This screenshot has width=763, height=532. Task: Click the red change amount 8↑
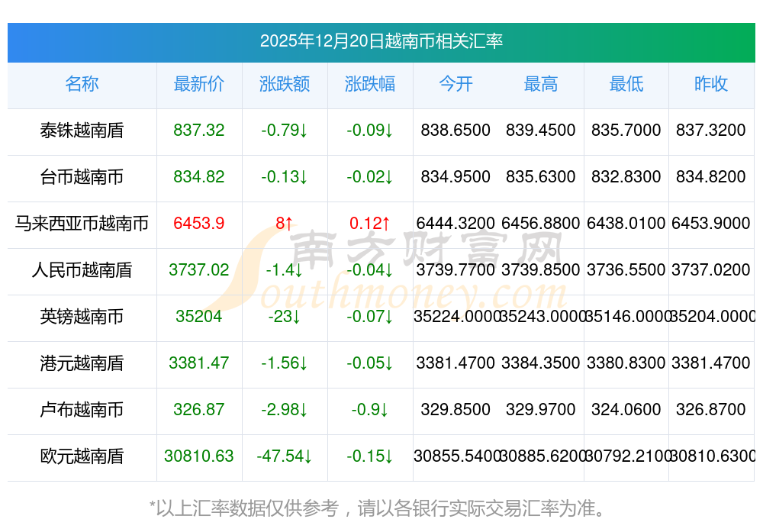point(284,223)
